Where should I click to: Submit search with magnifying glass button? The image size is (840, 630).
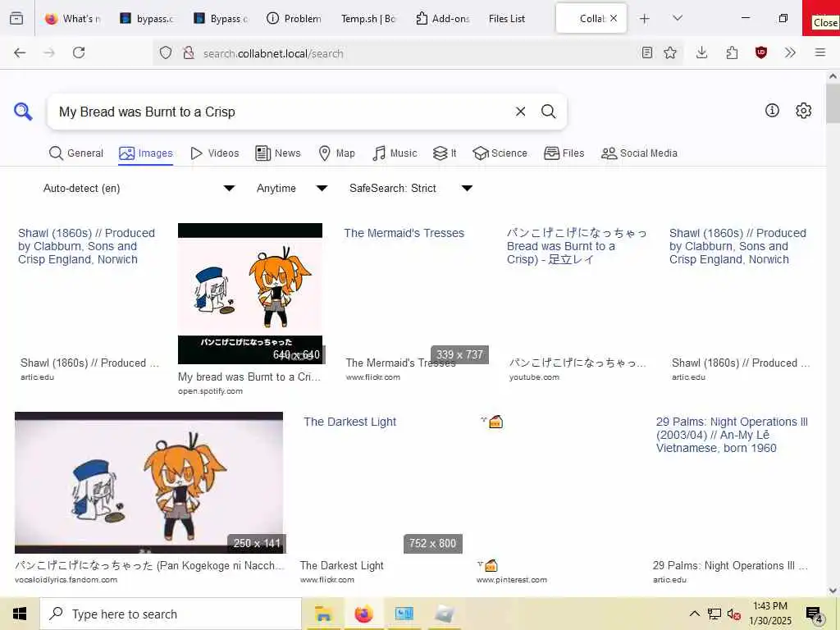548,112
